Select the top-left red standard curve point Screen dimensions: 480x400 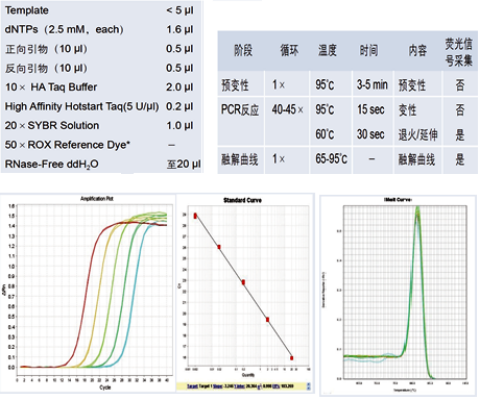[195, 216]
